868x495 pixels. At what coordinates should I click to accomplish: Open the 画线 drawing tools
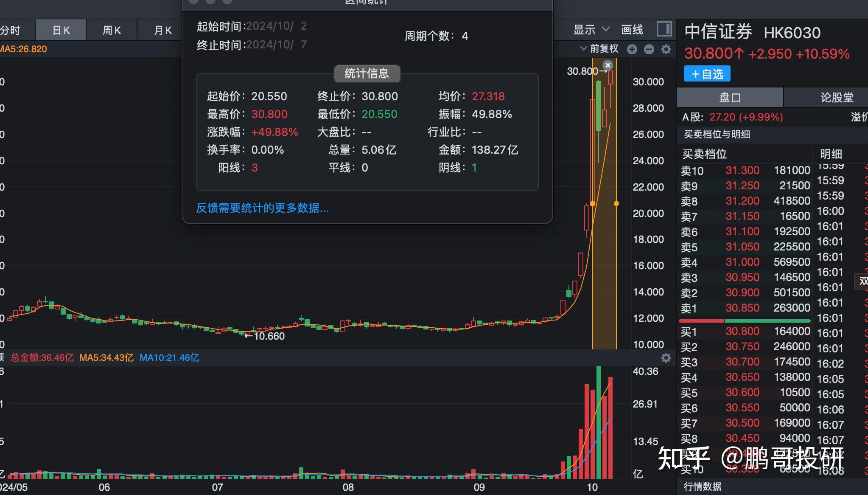(632, 29)
